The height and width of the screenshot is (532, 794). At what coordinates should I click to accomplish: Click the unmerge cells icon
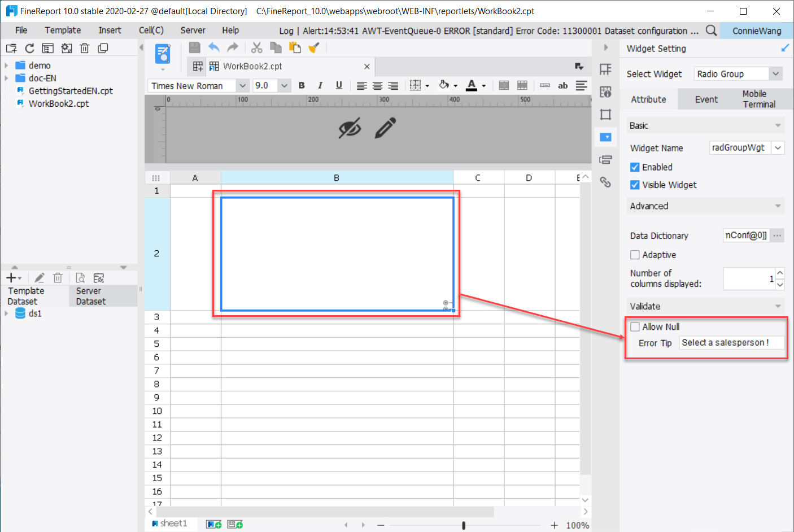click(522, 85)
